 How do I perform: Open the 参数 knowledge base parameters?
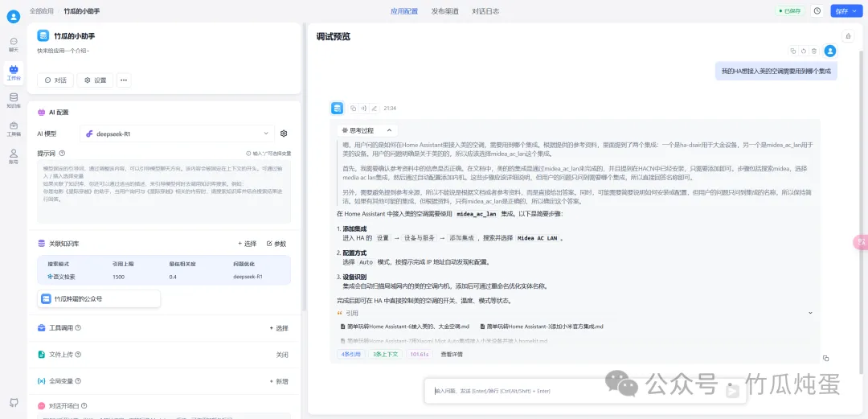[x=276, y=244]
